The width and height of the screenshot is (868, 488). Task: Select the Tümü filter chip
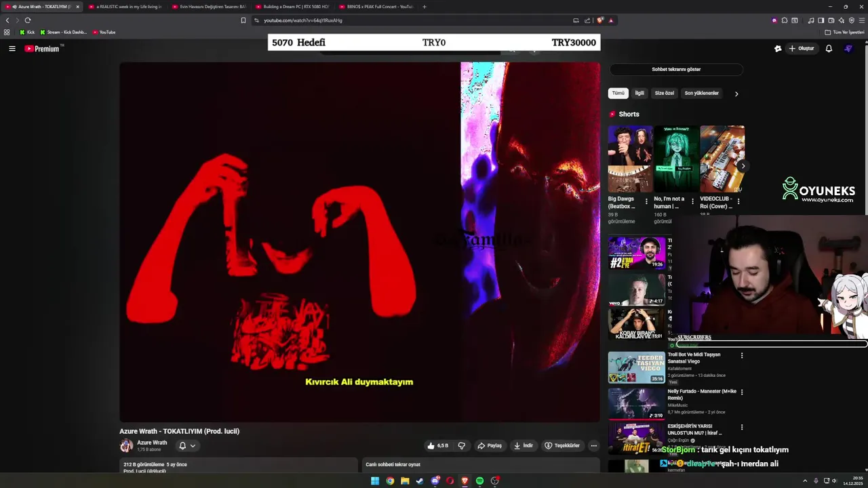618,93
